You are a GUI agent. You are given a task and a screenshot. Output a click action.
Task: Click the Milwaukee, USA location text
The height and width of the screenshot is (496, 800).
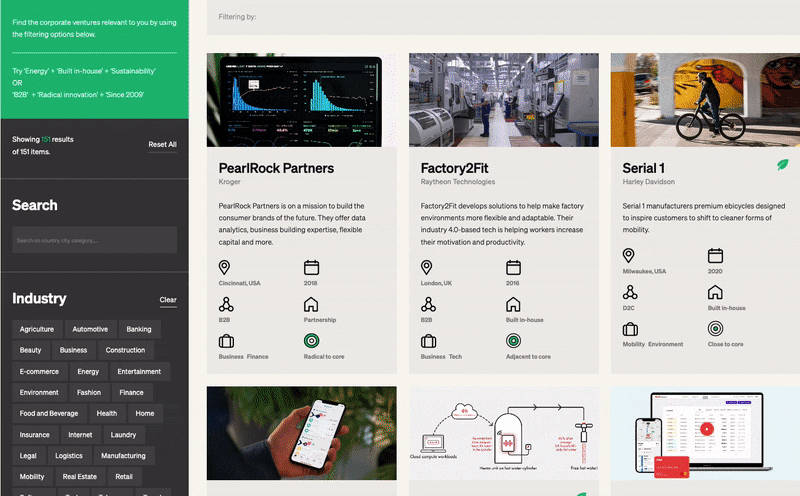(644, 271)
